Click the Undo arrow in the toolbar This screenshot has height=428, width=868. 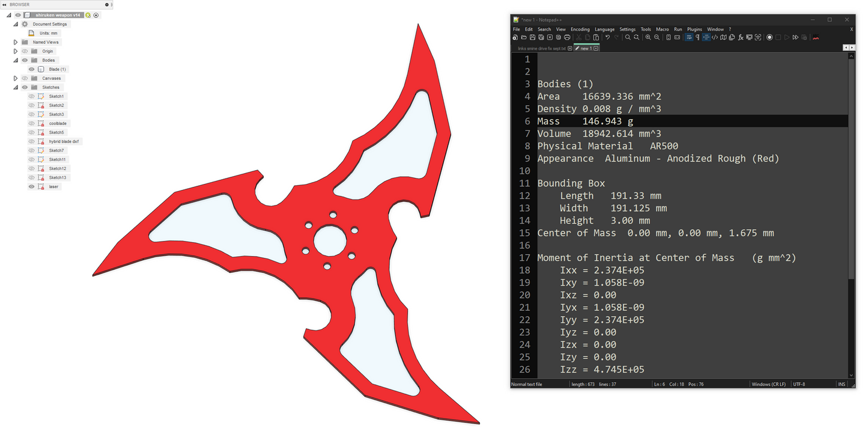[607, 37]
